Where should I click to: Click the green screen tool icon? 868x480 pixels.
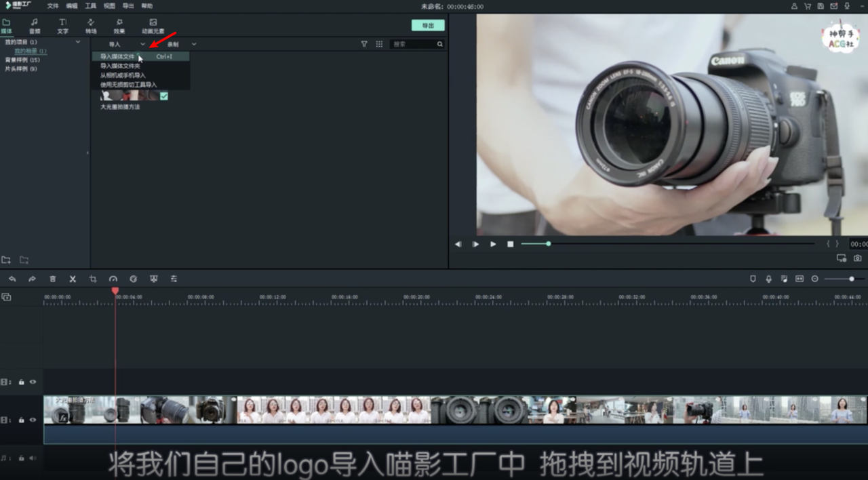pos(154,279)
